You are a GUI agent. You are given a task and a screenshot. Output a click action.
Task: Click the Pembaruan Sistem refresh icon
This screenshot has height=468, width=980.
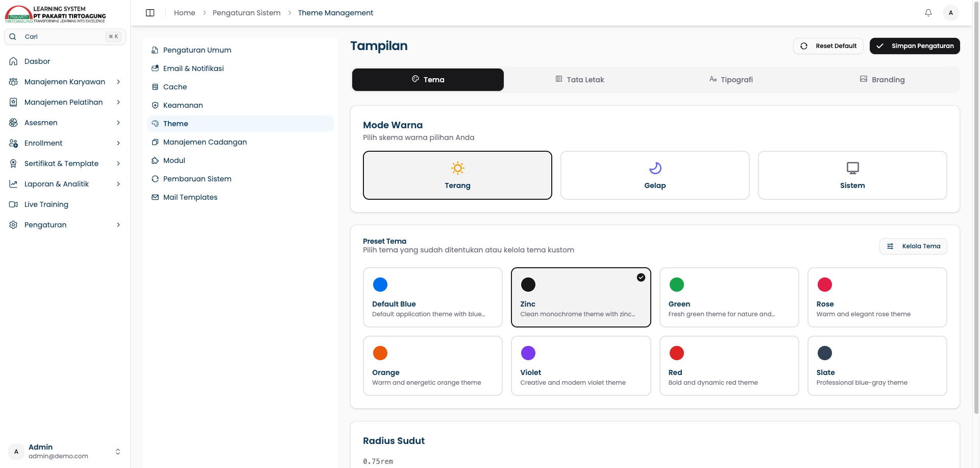coord(155,179)
